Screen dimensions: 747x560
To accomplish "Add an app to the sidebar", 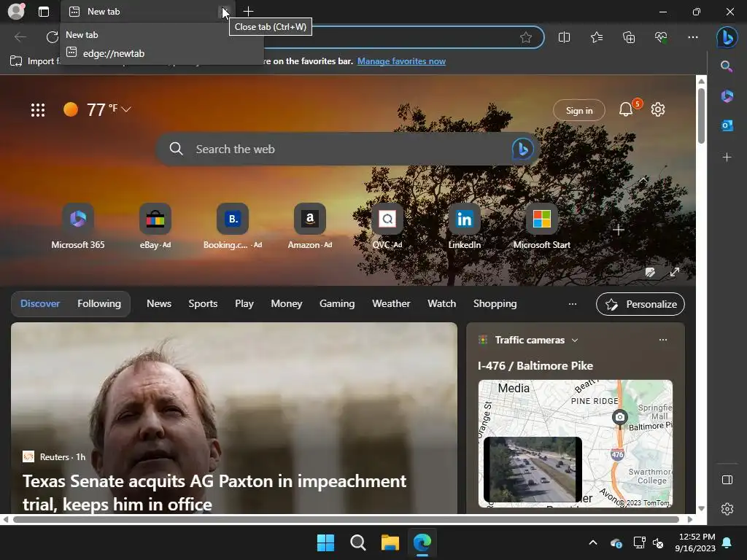I will 727,157.
